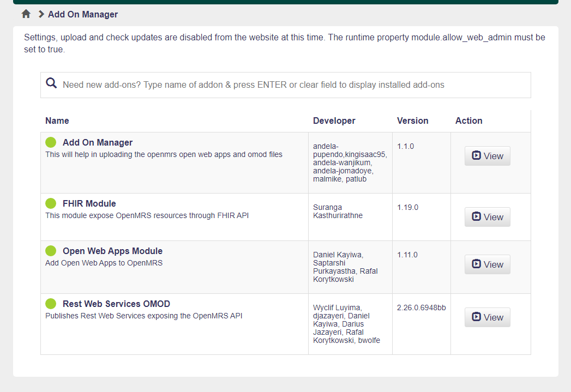The width and height of the screenshot is (571, 392).
Task: View details of the Add On Manager module
Action: pos(487,156)
